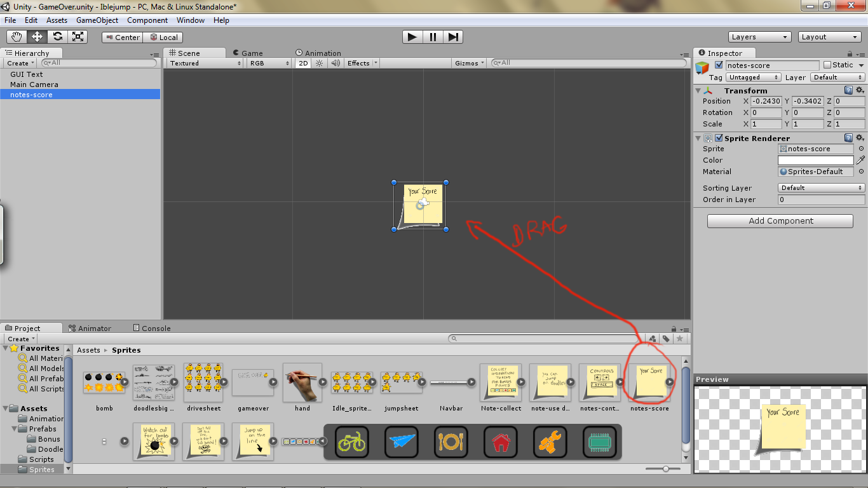Select the blue paper plane sprite icon
This screenshot has width=868, height=488.
click(402, 442)
